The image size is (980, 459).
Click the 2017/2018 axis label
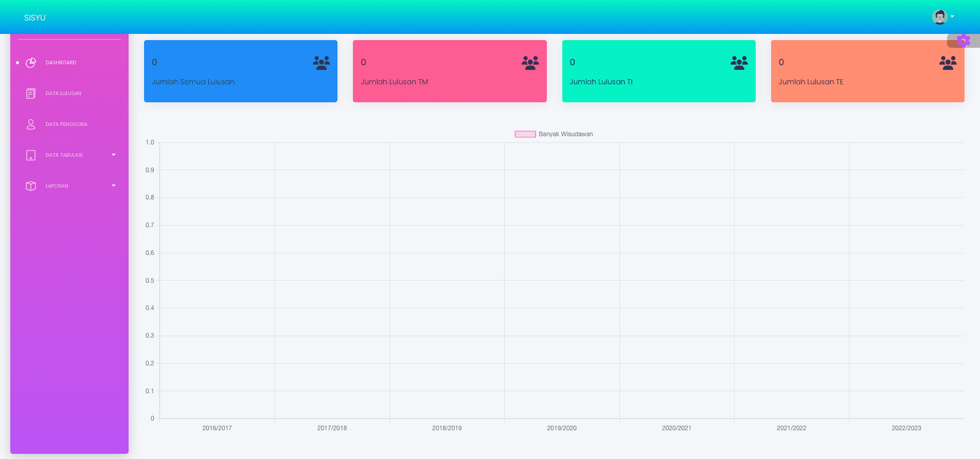(332, 428)
